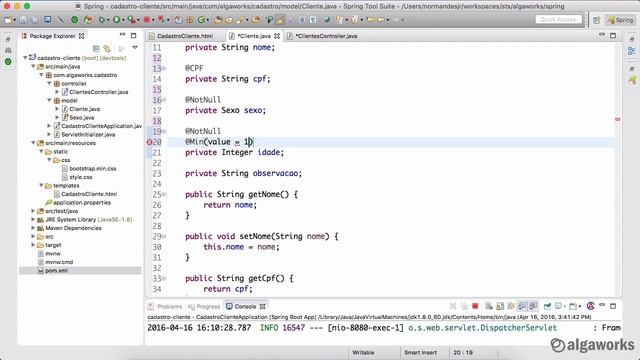The height and width of the screenshot is (360, 640).
Task: Toggle Pin Console button
Action: tap(547, 306)
